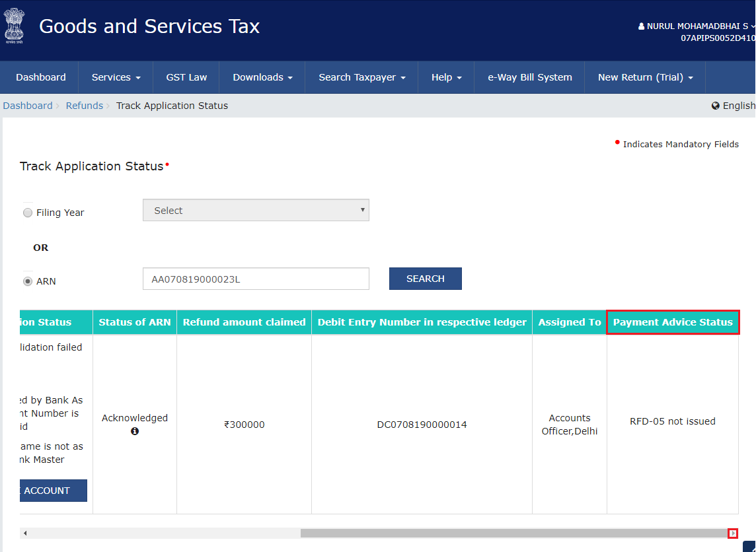Click the Track Application Status breadcrumb text
This screenshot has height=552, width=756.
pyautogui.click(x=172, y=106)
